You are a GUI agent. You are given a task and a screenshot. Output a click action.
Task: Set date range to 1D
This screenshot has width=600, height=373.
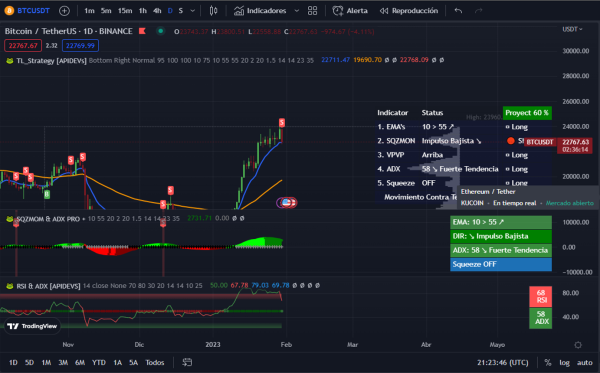tap(13, 362)
